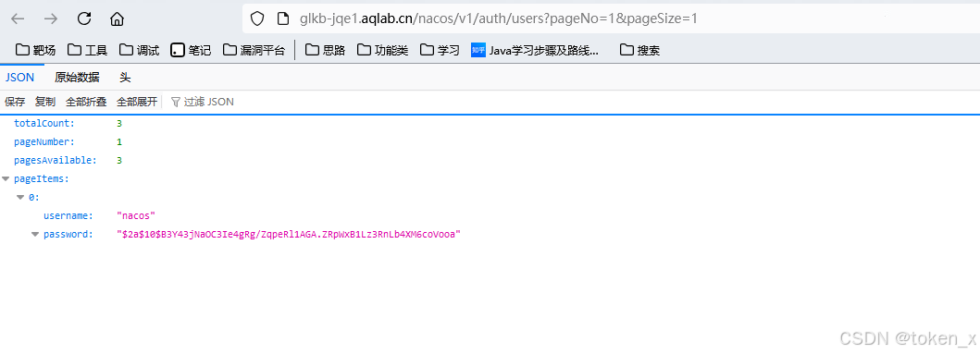The image size is (980, 354).
Task: Open the home page icon
Action: [x=117, y=18]
